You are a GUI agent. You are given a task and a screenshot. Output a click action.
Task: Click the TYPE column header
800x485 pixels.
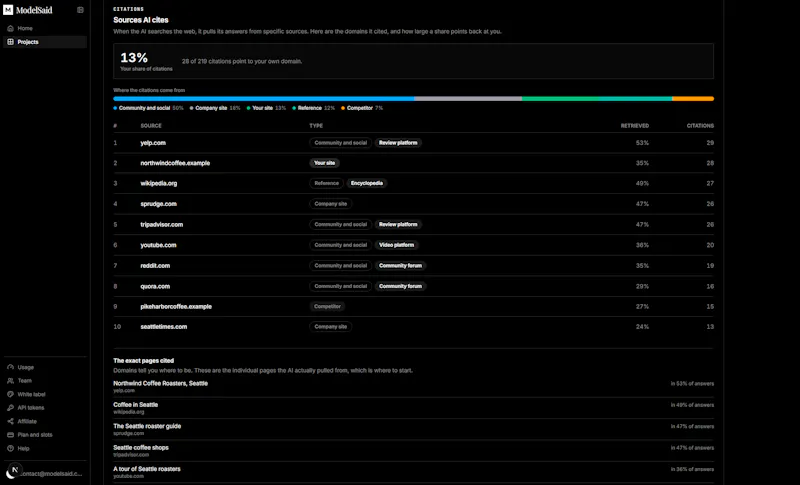click(x=316, y=125)
